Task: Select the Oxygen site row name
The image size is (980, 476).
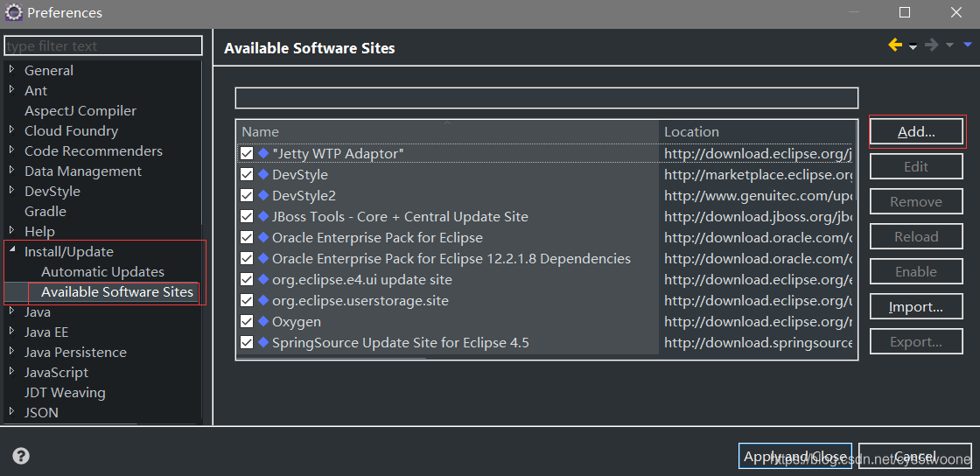Action: point(297,322)
